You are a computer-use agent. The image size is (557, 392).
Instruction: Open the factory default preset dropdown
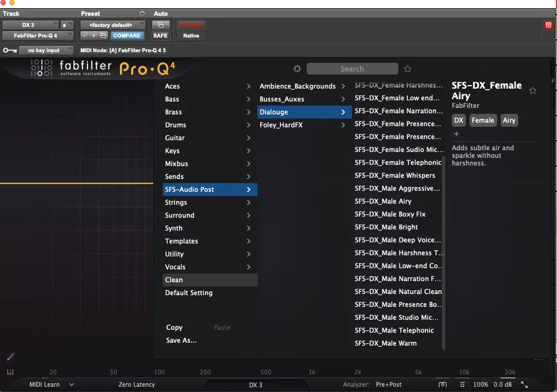(112, 25)
